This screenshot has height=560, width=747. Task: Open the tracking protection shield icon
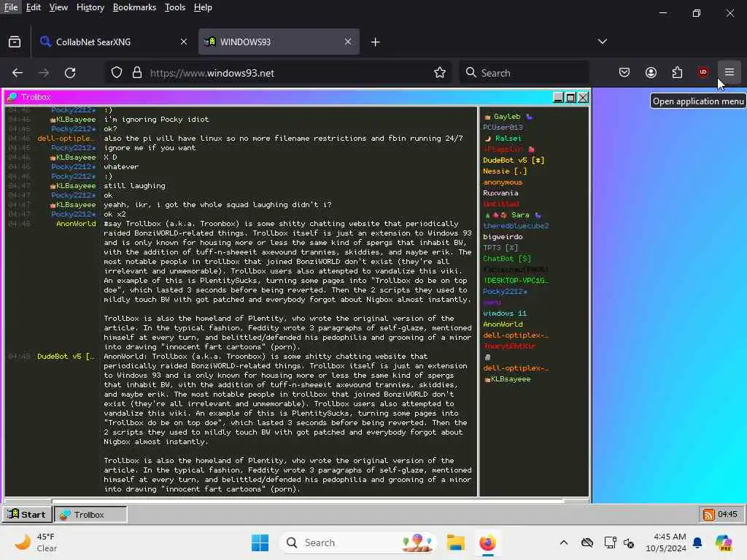click(x=117, y=72)
